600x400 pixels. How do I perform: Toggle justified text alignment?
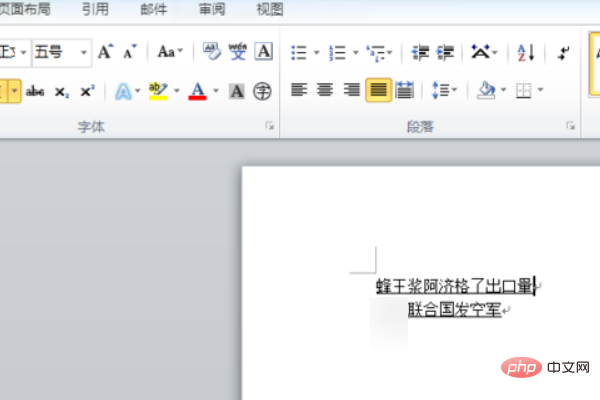click(x=377, y=90)
